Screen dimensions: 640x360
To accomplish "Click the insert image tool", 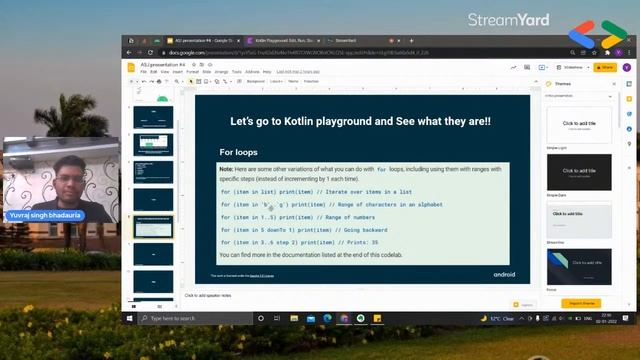I will point(206,82).
